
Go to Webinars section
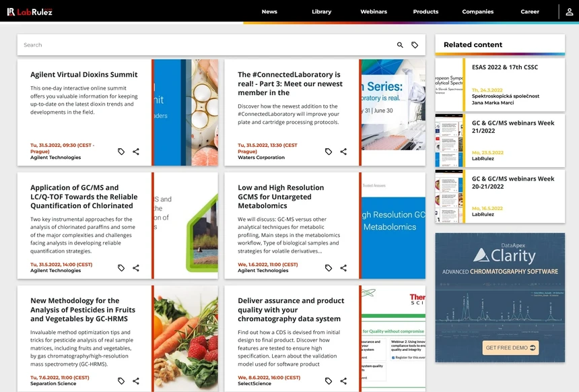pos(374,12)
